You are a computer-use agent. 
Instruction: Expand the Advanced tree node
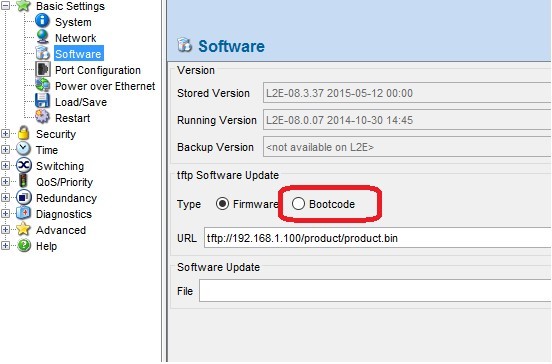[x=5, y=229]
